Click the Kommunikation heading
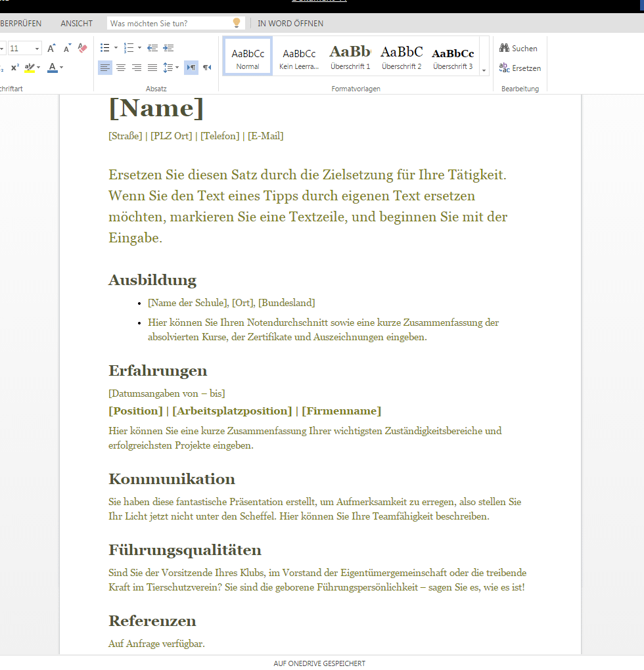The image size is (644, 670). (x=172, y=480)
